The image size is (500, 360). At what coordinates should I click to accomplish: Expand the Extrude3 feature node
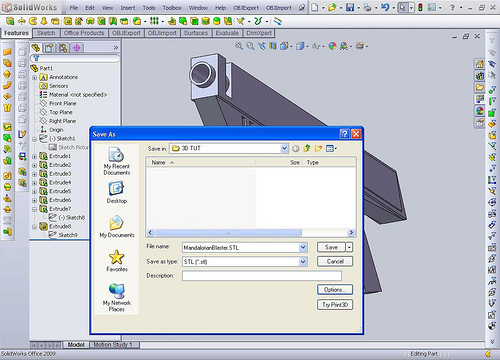pyautogui.click(x=35, y=174)
